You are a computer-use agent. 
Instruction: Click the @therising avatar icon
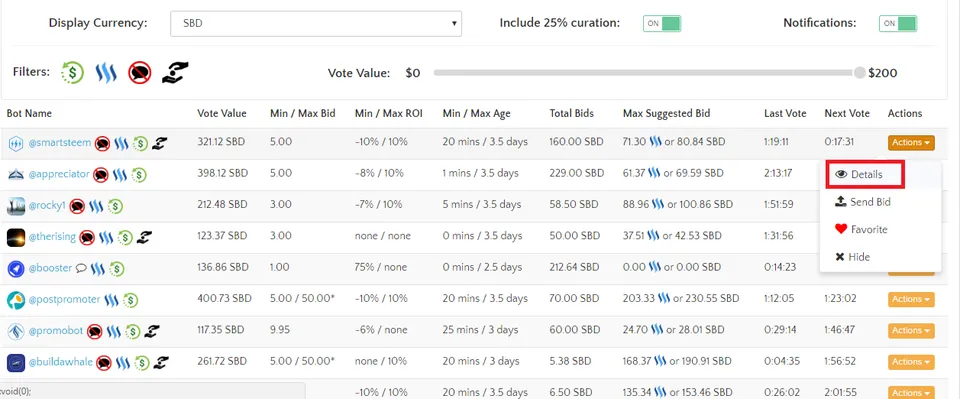click(x=15, y=237)
